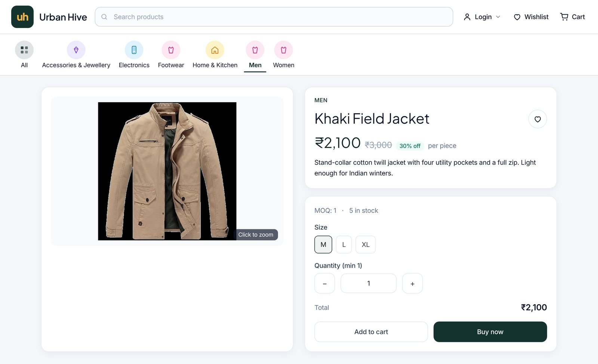The width and height of the screenshot is (598, 364).
Task: Zoom into the jacket product image
Action: [x=167, y=171]
